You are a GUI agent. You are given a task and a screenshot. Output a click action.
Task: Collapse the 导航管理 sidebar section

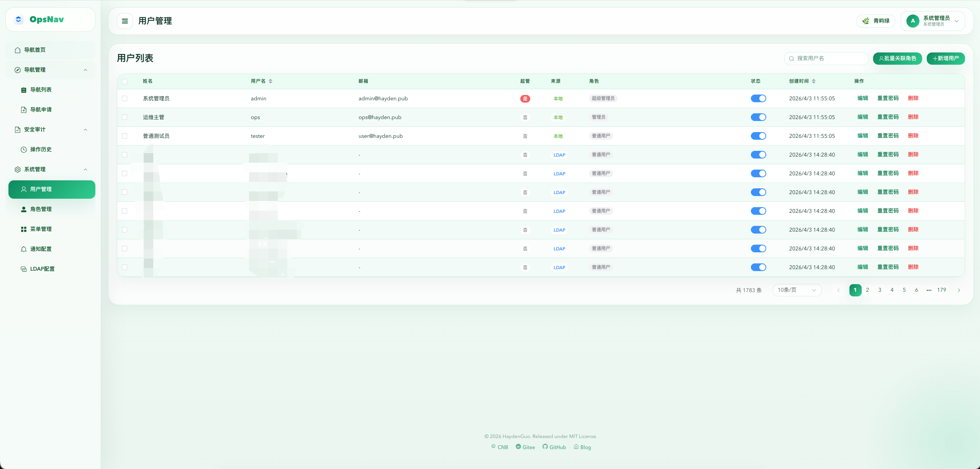(85, 70)
